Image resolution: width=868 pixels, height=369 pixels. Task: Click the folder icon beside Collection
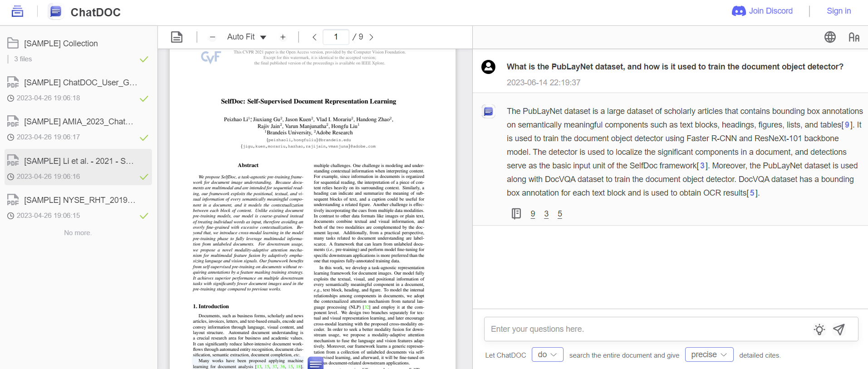[13, 43]
